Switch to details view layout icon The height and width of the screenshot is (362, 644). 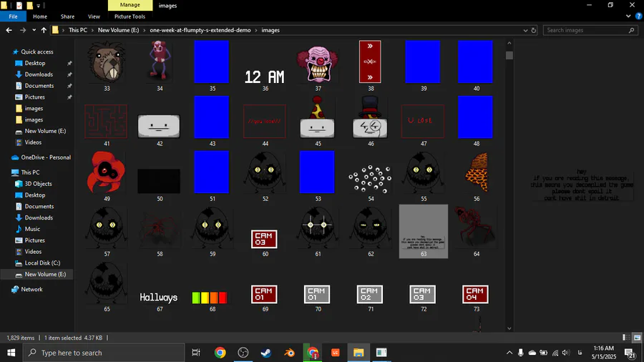pyautogui.click(x=626, y=338)
